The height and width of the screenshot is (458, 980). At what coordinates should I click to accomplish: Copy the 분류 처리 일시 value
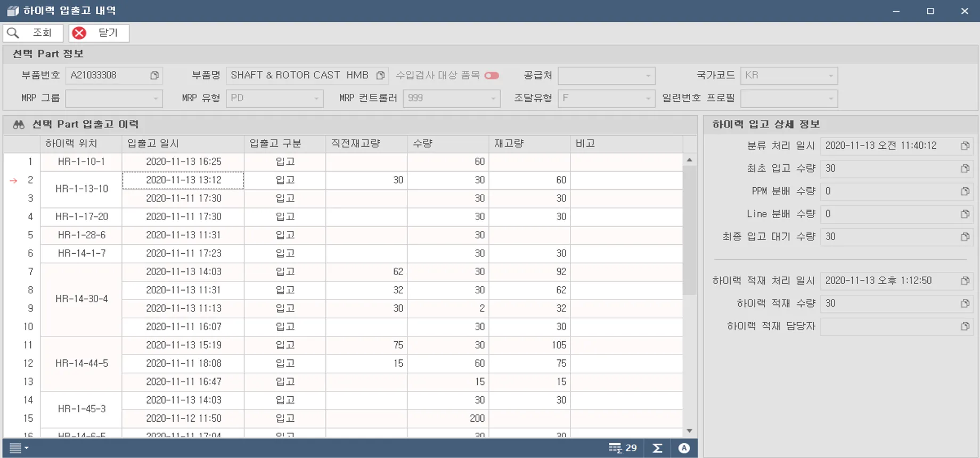coord(965,146)
